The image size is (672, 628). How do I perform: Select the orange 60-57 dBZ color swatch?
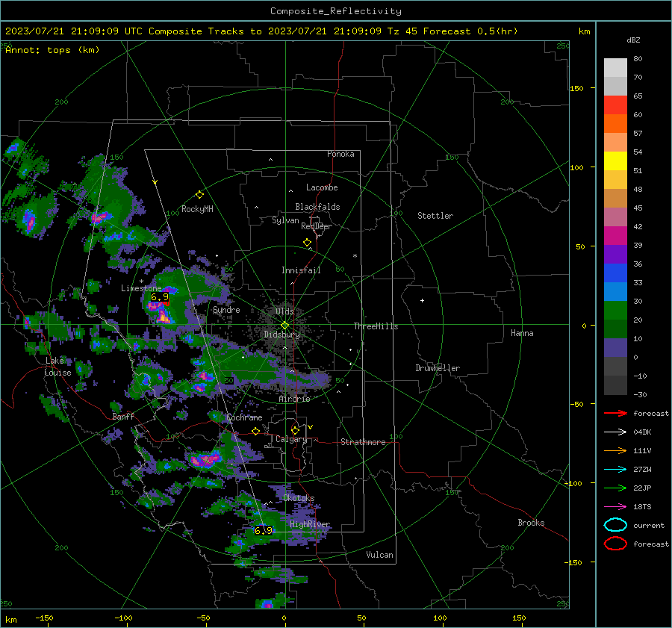click(x=615, y=124)
